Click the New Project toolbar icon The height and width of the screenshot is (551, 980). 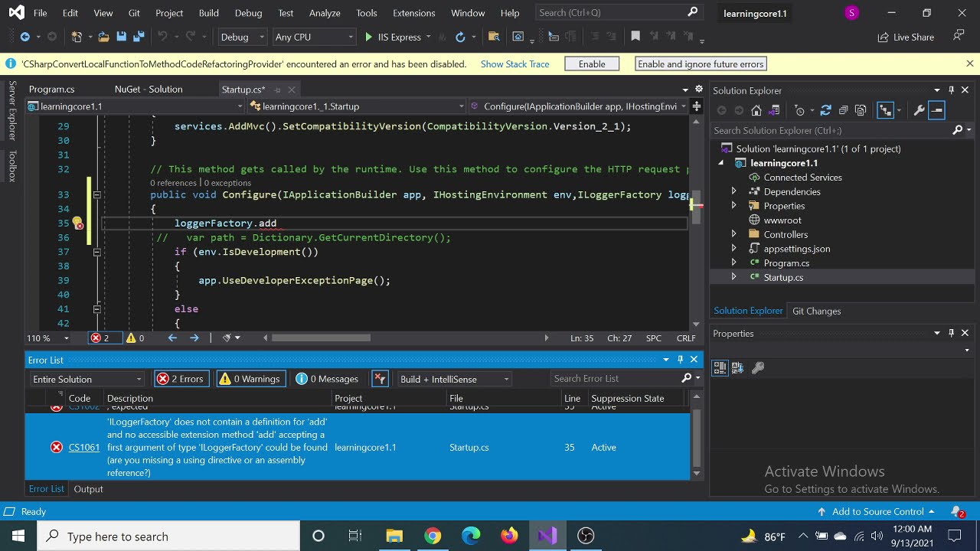pyautogui.click(x=77, y=37)
